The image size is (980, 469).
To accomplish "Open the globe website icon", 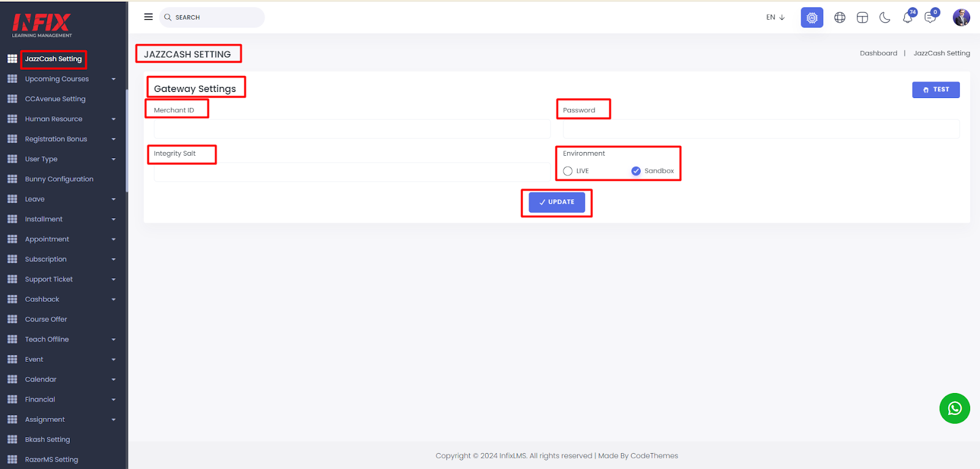I will tap(840, 18).
